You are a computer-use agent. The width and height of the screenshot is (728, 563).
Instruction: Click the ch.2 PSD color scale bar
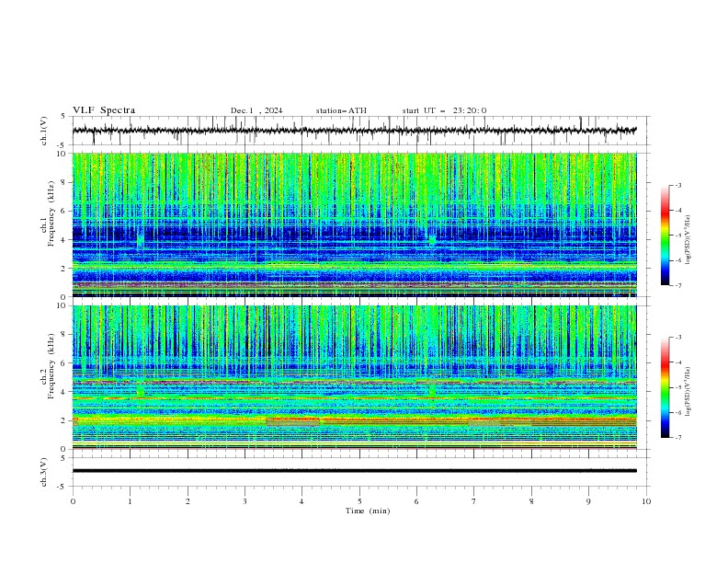(665, 387)
